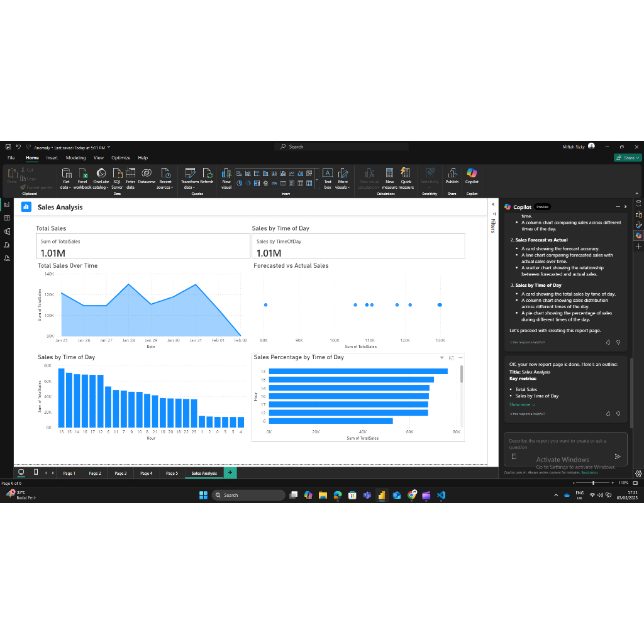Screen dimensions: 644x644
Task: Expand the file name dropdown arrow
Action: point(109,147)
